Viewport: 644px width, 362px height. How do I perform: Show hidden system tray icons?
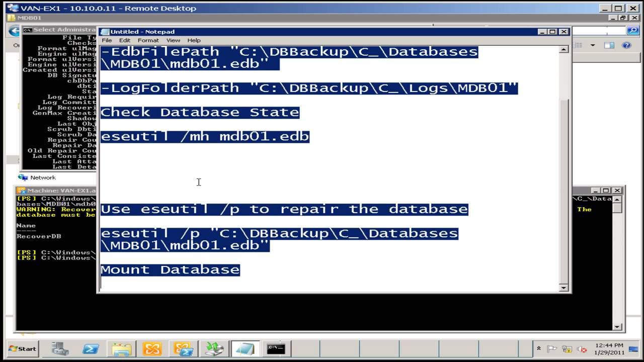[539, 348]
